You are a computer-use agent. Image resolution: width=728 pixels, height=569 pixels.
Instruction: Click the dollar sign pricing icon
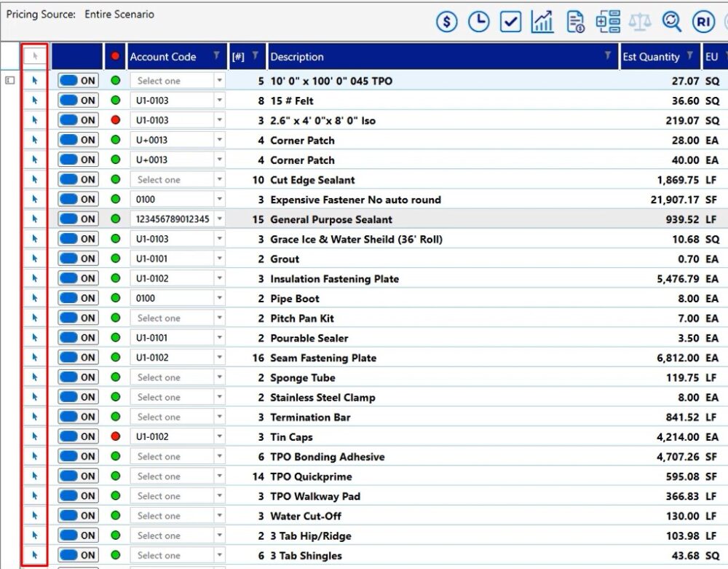[x=447, y=22]
